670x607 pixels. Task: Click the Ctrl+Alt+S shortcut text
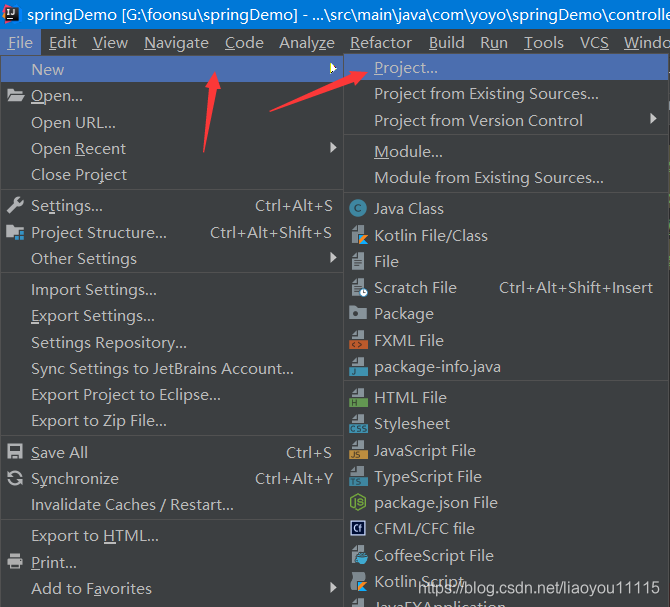click(x=294, y=205)
